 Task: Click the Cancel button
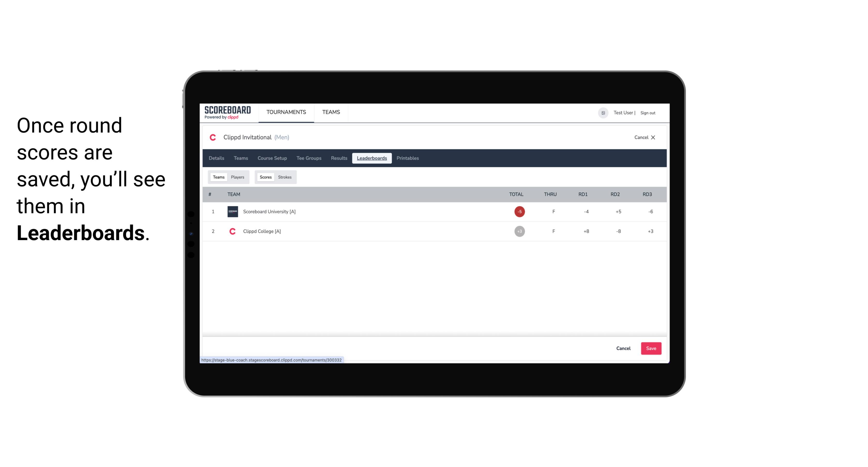(x=624, y=348)
